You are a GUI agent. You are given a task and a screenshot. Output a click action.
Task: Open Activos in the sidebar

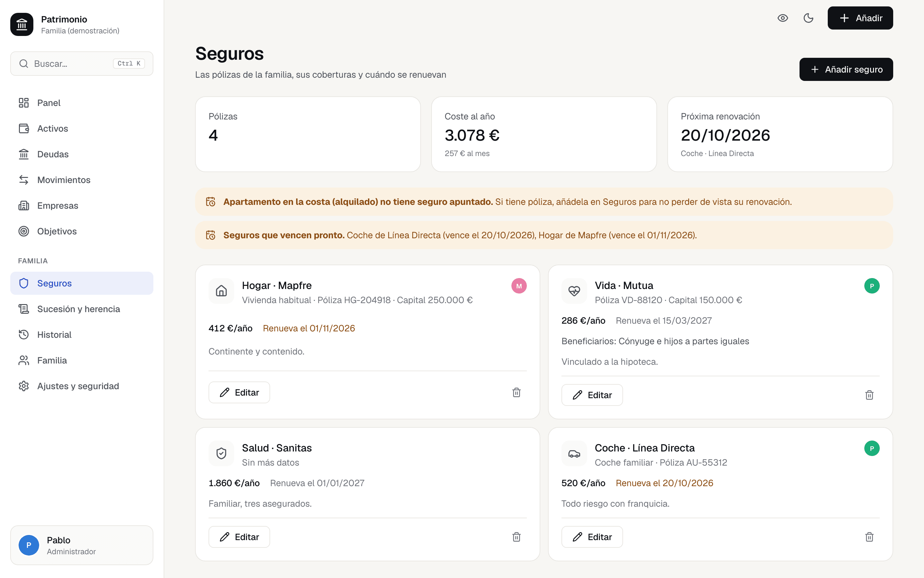pos(82,128)
